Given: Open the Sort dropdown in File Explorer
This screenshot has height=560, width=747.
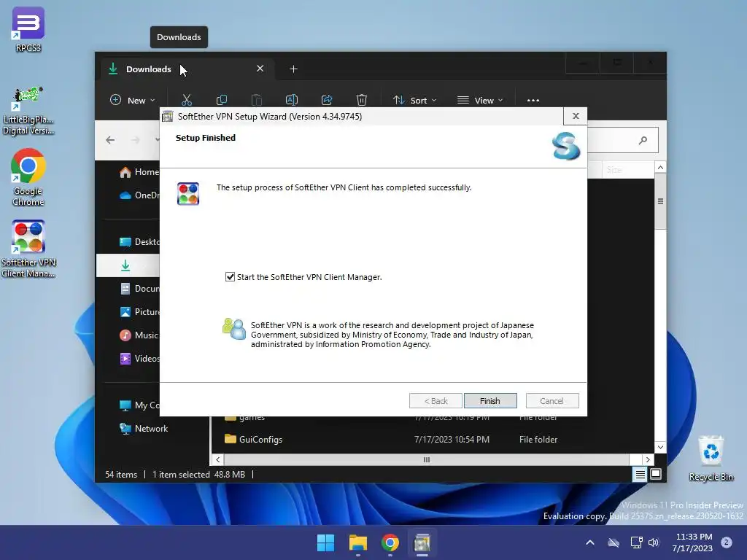Looking at the screenshot, I should click(415, 101).
